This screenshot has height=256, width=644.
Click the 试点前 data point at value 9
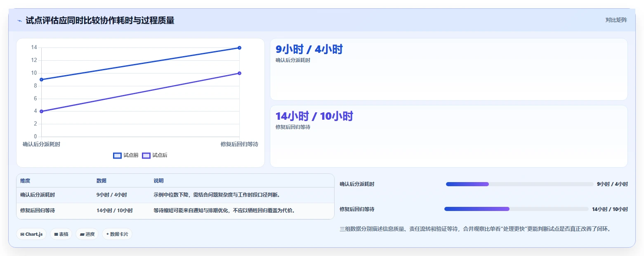click(x=41, y=80)
